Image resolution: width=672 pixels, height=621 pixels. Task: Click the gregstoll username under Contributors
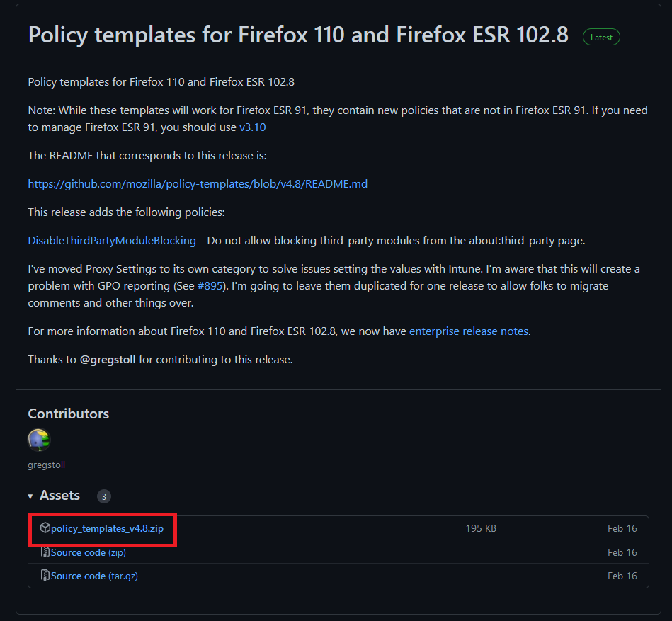(46, 465)
